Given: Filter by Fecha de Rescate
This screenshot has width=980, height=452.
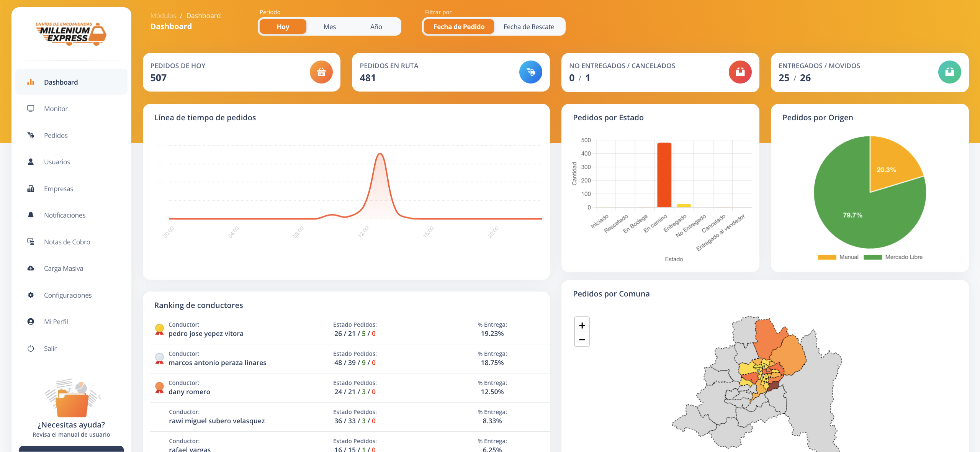Looking at the screenshot, I should point(529,27).
